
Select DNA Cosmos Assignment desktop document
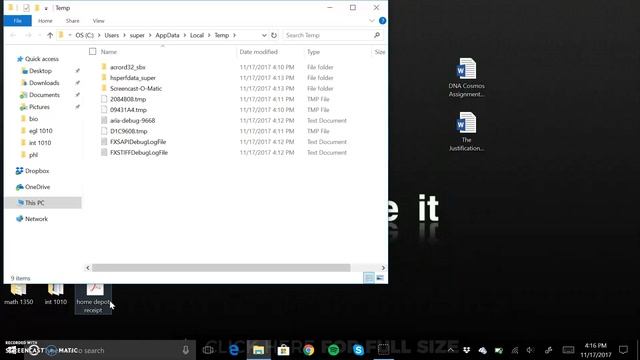467,78
